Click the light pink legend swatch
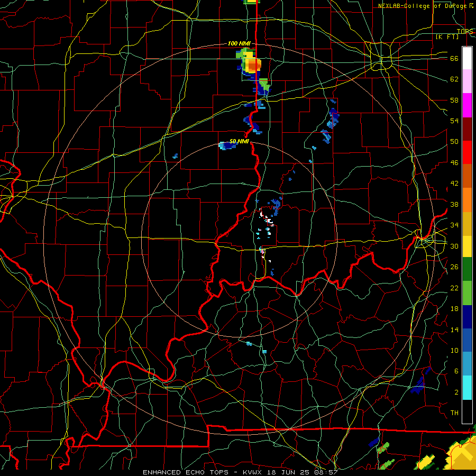This screenshot has height=476, width=476. coord(467,81)
